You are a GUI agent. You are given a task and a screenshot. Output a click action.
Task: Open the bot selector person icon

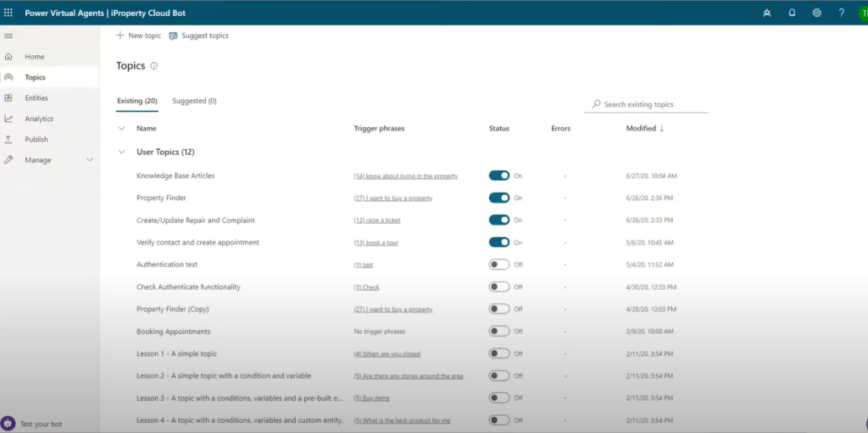click(766, 13)
